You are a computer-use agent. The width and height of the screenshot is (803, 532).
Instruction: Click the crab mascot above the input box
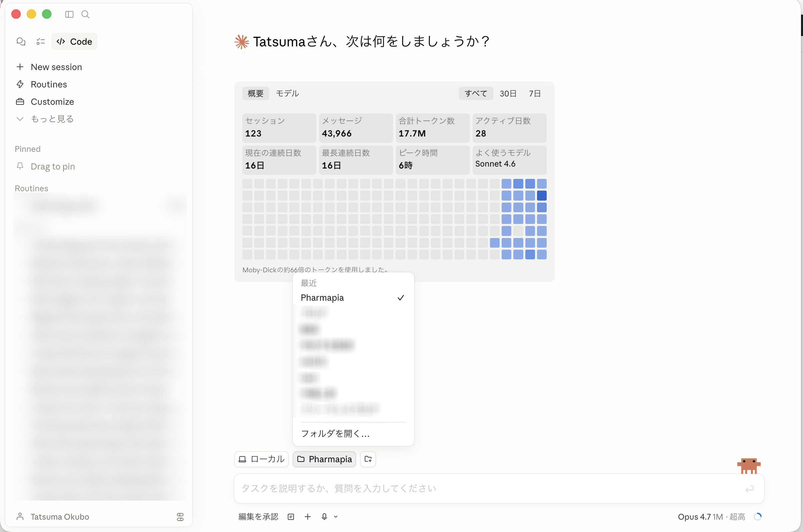(x=749, y=466)
